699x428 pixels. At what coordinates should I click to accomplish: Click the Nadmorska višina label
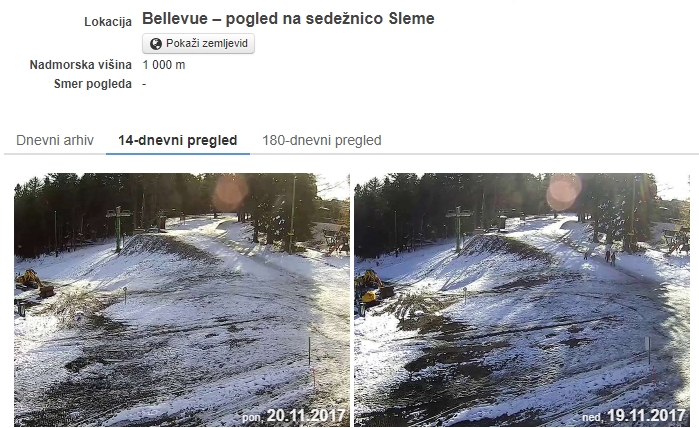pyautogui.click(x=81, y=65)
